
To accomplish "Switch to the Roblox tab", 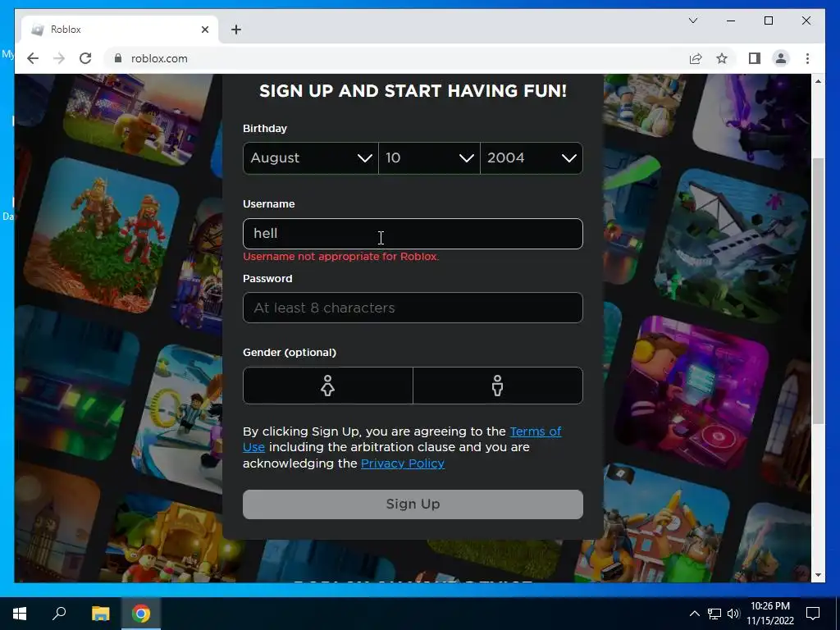I will pyautogui.click(x=120, y=30).
